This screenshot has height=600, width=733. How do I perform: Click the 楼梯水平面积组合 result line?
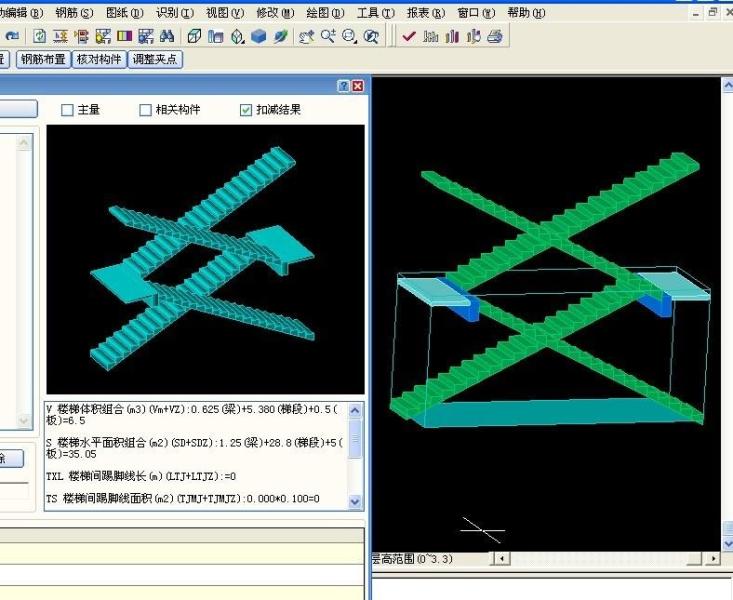tap(194, 448)
